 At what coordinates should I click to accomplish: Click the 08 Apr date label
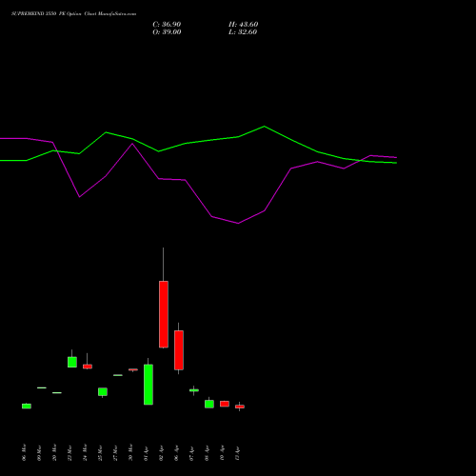point(207,453)
